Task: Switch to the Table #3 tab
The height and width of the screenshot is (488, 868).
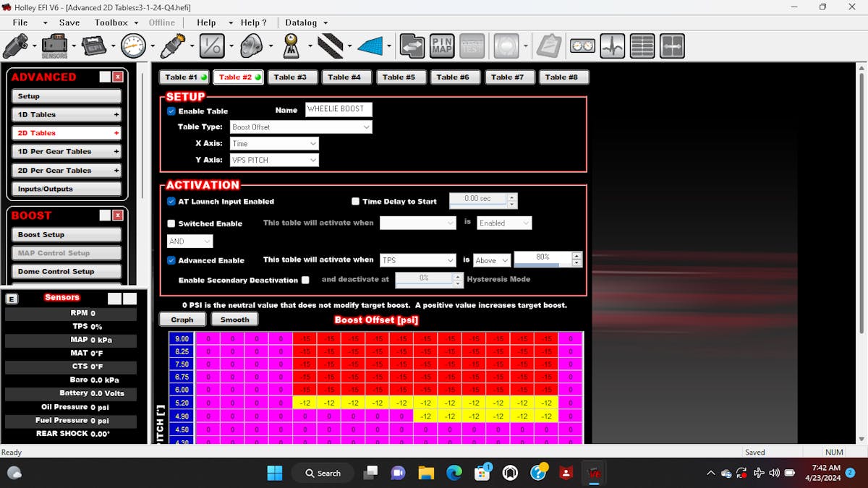Action: point(290,77)
